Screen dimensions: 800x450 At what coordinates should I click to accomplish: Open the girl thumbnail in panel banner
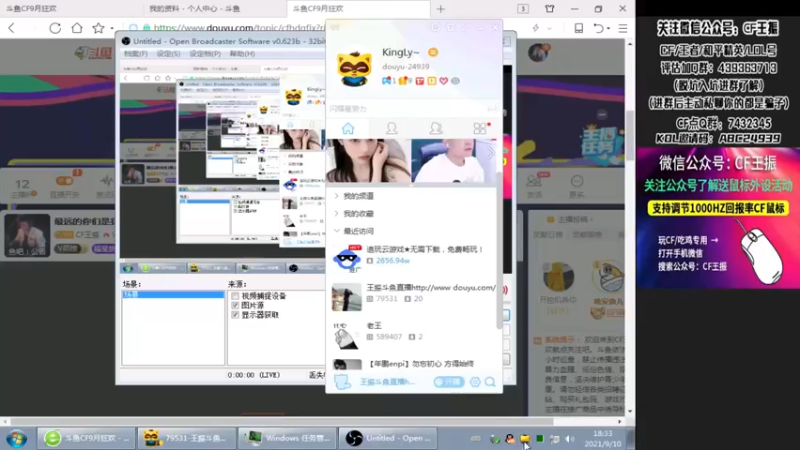pos(368,161)
